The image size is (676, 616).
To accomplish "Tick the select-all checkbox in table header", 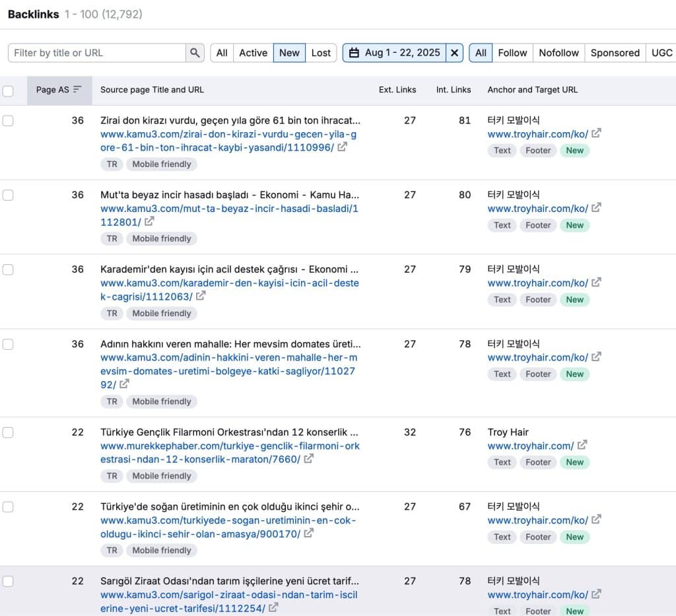I will 8,91.
